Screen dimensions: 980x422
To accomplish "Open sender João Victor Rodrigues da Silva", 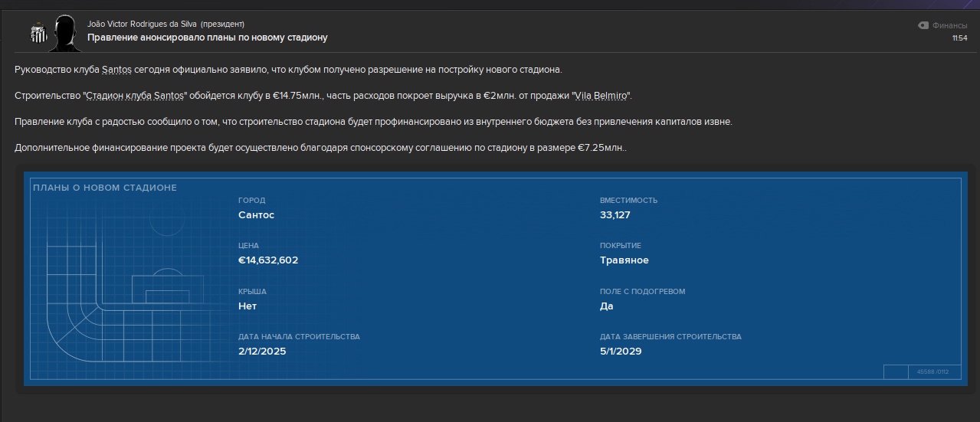I will point(142,24).
